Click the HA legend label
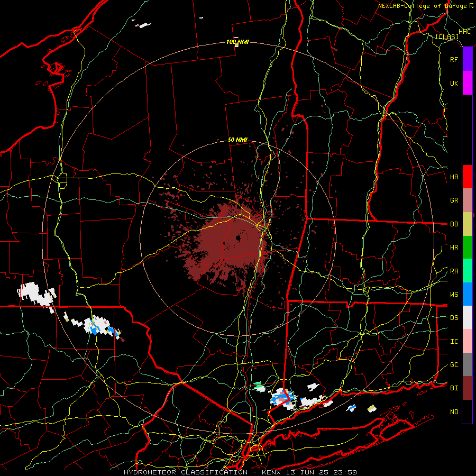476x476 pixels. point(454,177)
